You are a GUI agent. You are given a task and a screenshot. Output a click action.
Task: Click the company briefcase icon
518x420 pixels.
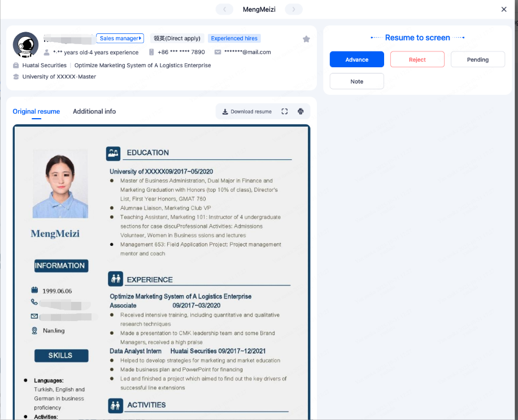click(16, 66)
